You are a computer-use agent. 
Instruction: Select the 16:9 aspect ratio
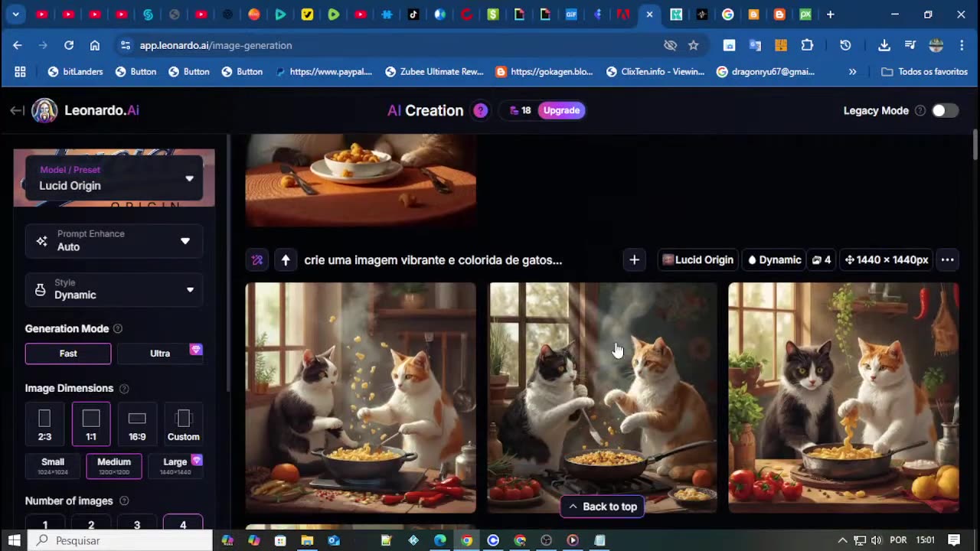tap(137, 424)
